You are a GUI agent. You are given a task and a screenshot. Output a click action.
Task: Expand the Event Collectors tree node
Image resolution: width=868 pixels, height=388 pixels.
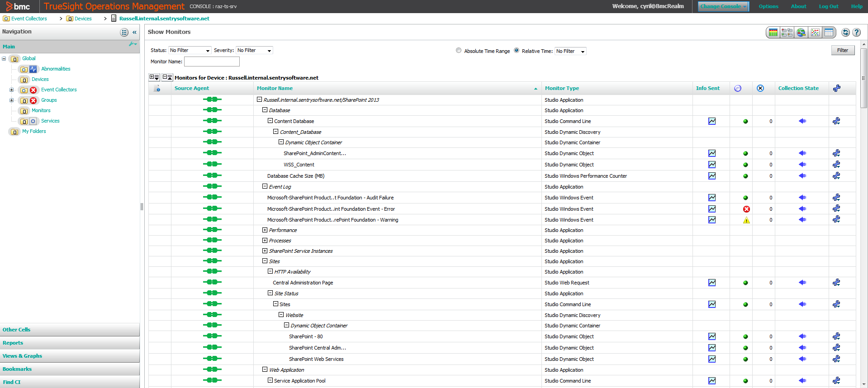pyautogui.click(x=11, y=90)
